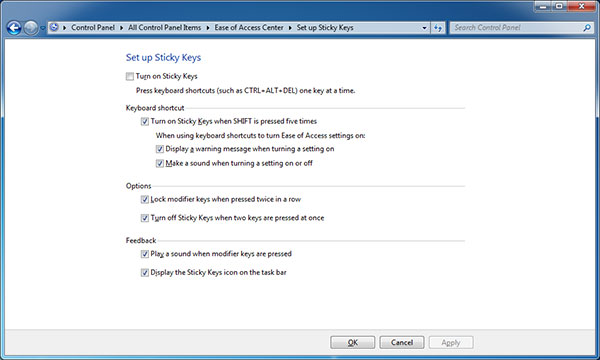The width and height of the screenshot is (600, 360).
Task: Toggle Display a warning message checkbox
Action: pyautogui.click(x=160, y=149)
